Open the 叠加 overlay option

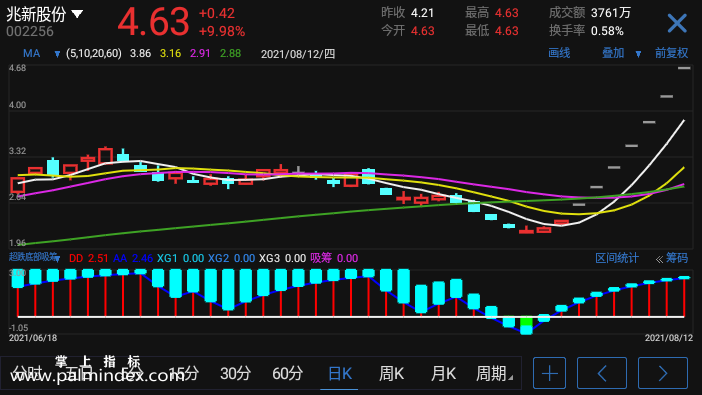(612, 53)
